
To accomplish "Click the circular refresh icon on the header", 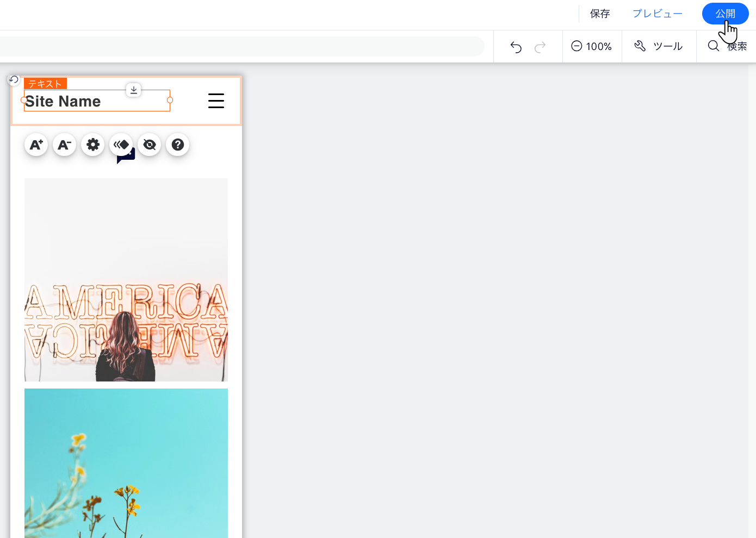I will click(14, 80).
